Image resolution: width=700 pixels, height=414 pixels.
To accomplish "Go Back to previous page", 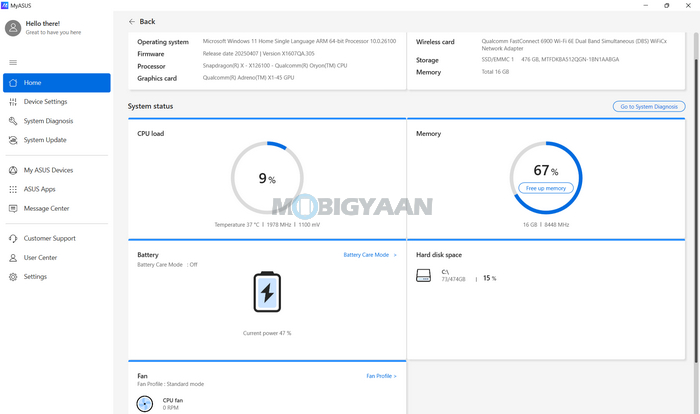I will [142, 21].
